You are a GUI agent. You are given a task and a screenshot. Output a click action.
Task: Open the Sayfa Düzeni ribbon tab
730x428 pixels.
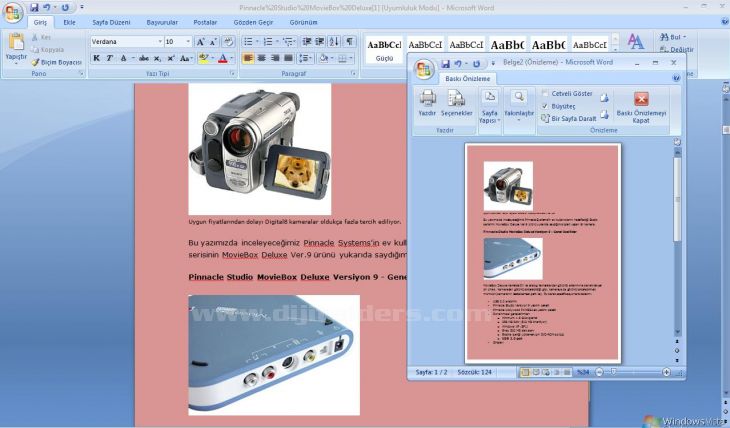[111, 22]
